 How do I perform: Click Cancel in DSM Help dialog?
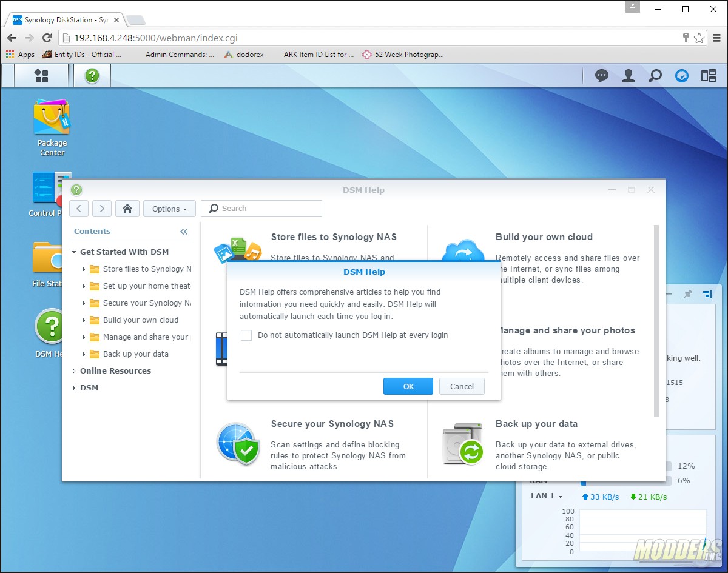coord(462,386)
